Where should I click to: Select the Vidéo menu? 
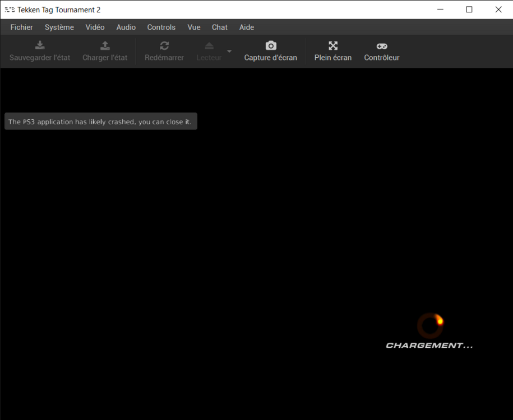point(95,27)
